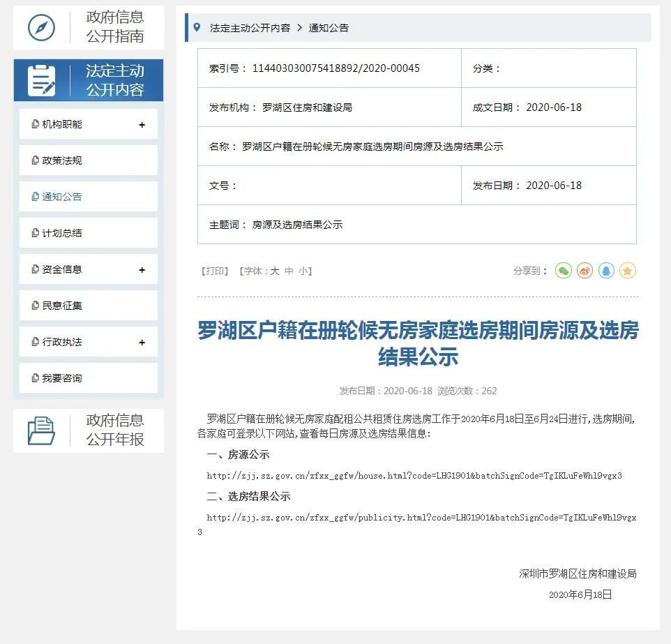Click the table's 发布日期 value 2020-06-18

coord(554,186)
